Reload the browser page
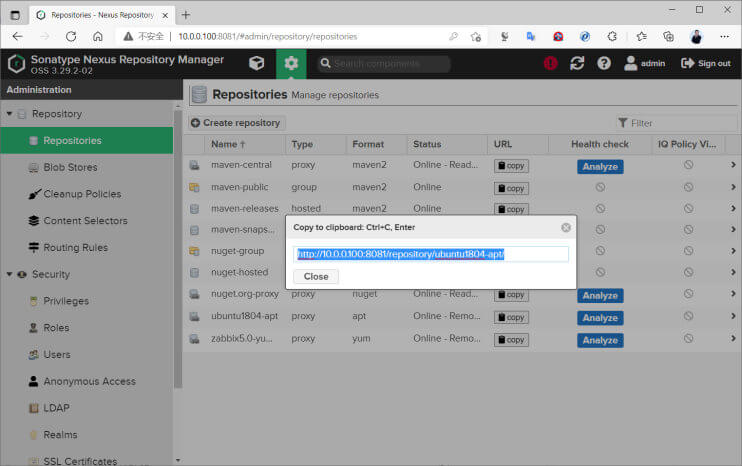742x466 pixels. point(71,36)
